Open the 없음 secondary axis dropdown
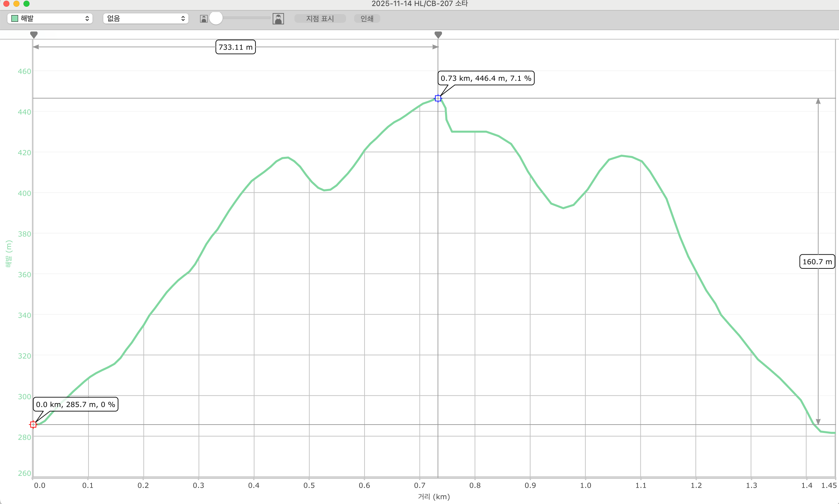 coord(146,18)
